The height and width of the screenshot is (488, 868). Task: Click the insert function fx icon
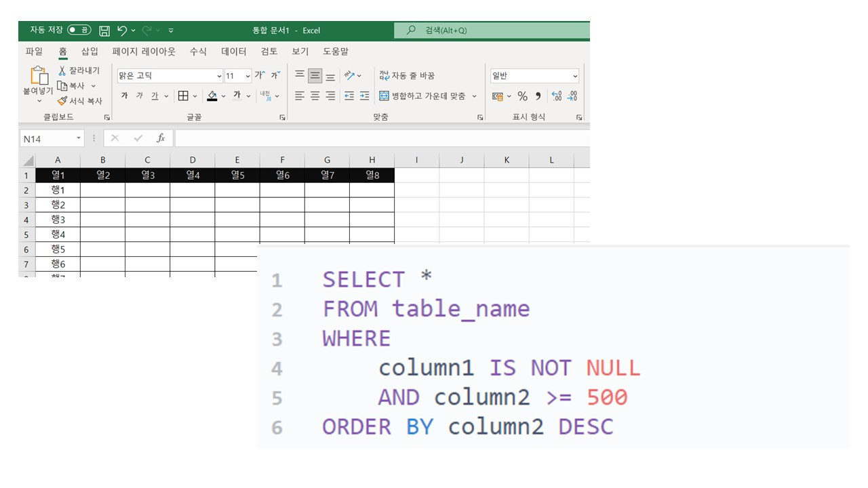[x=161, y=138]
